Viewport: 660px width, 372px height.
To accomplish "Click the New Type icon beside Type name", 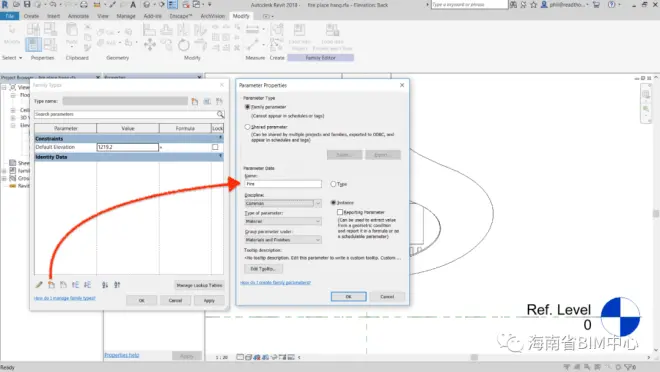I will (x=194, y=101).
